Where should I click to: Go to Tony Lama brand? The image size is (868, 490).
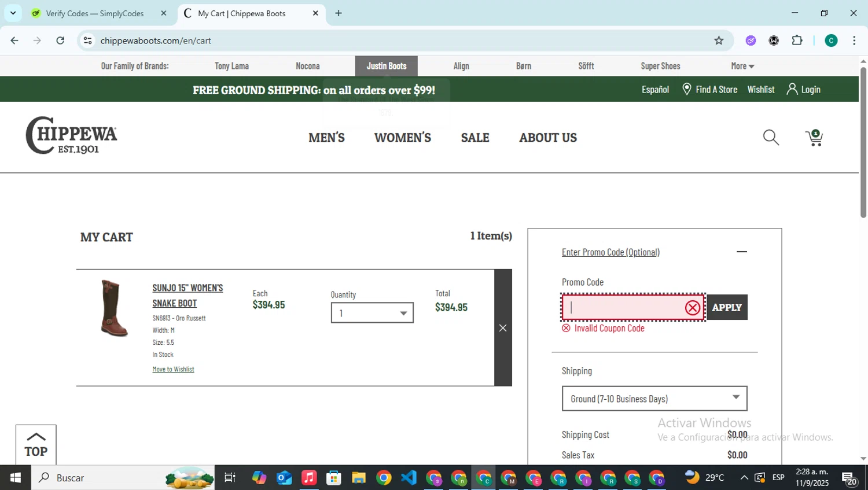point(231,66)
